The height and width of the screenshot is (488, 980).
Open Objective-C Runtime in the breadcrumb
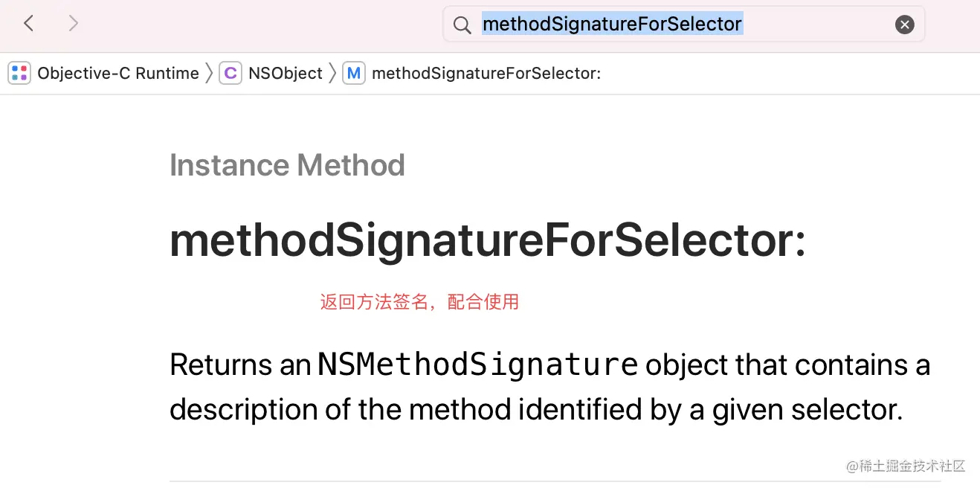tap(118, 73)
